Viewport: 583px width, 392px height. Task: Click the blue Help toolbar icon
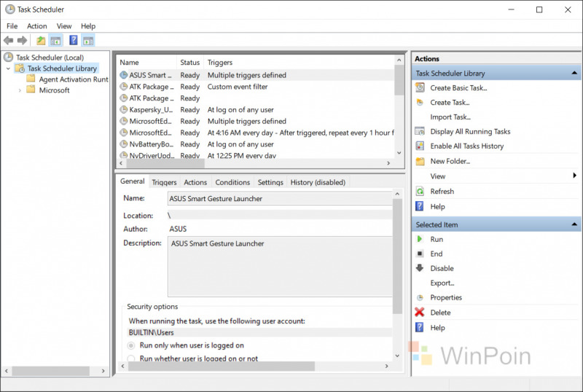pos(74,40)
